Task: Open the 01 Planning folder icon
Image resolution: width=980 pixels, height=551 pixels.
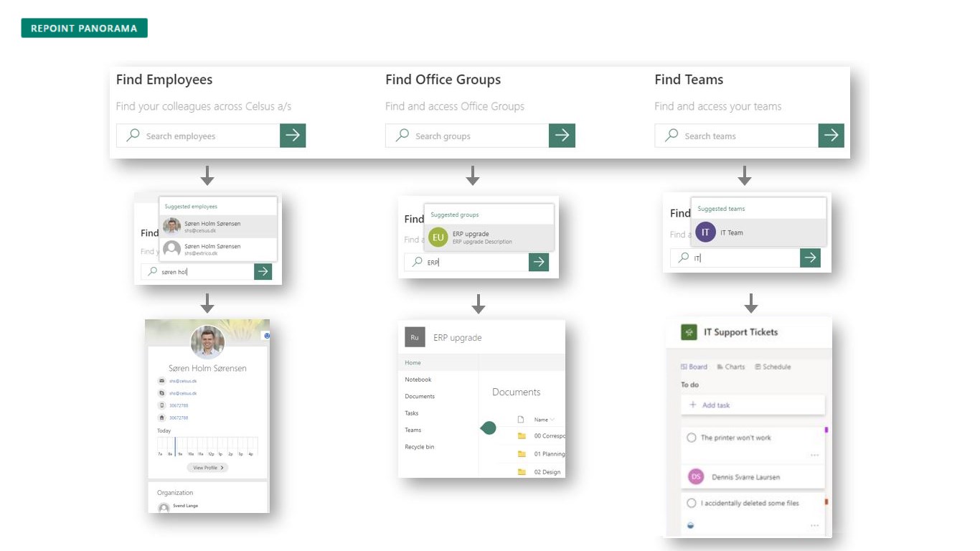Action: (522, 453)
